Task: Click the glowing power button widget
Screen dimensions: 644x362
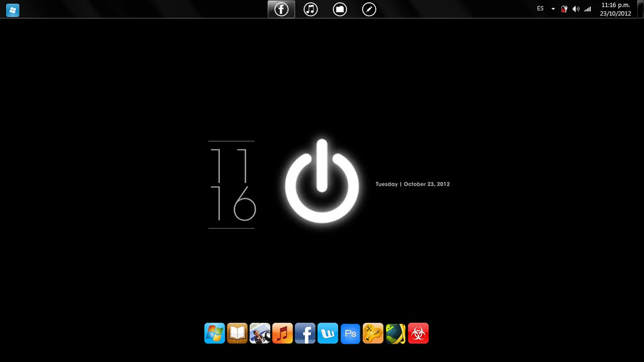Action: point(322,181)
